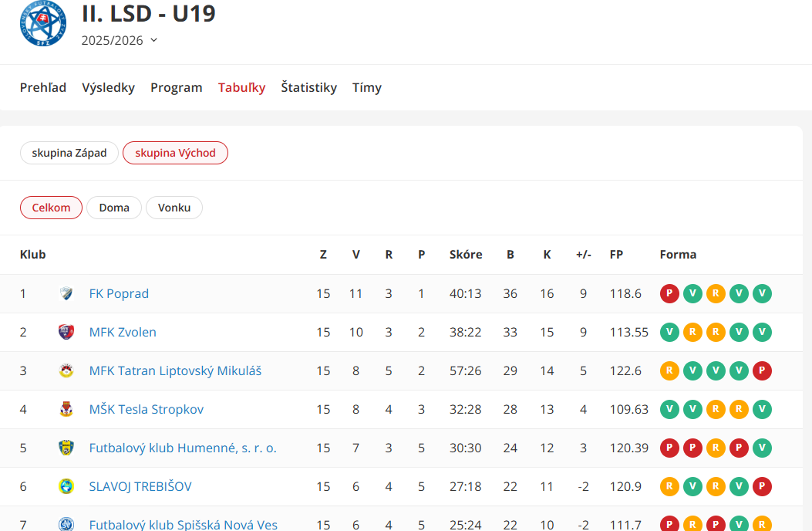This screenshot has height=531, width=812.
Task: Open the Program tab
Action: pyautogui.click(x=176, y=87)
